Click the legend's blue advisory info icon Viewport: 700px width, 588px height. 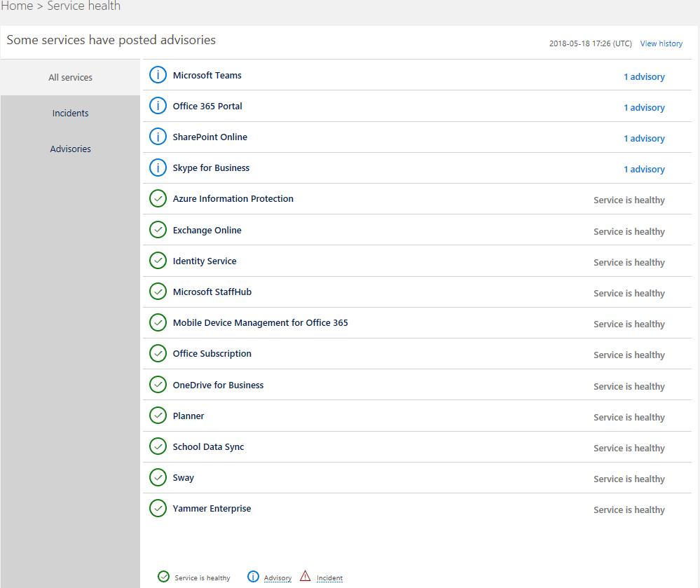(253, 576)
